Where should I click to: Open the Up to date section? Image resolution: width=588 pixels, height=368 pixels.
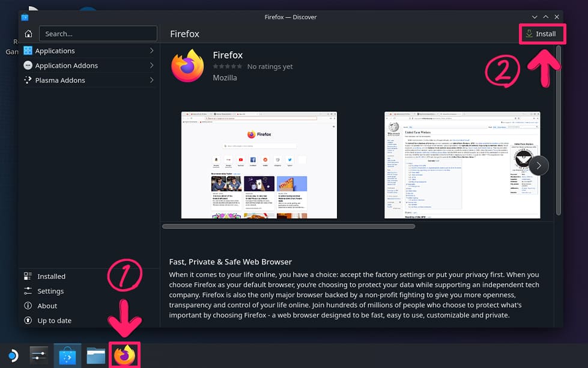89,320
